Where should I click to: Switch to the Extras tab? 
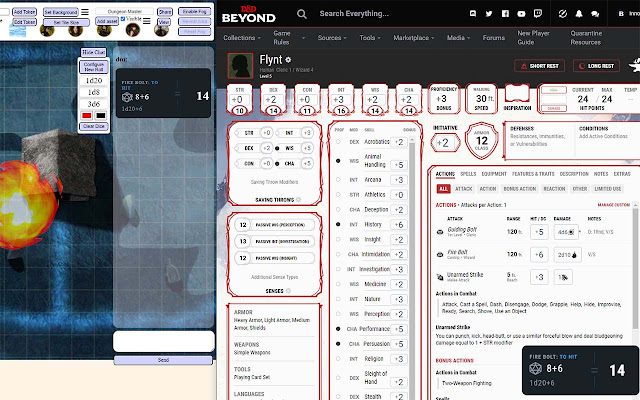click(622, 174)
